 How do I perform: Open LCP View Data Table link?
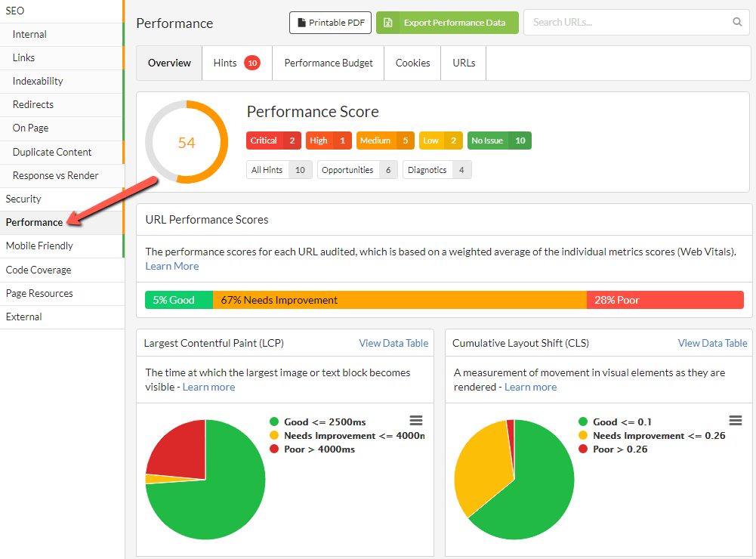(x=393, y=343)
